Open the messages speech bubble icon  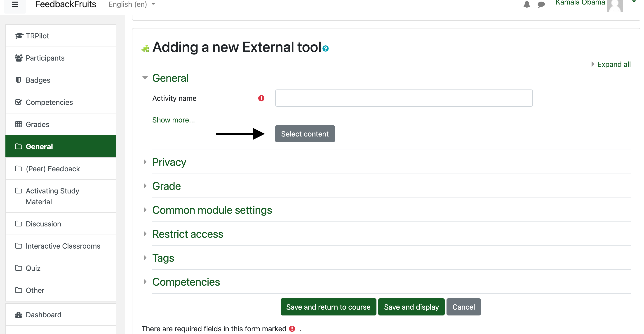(541, 5)
